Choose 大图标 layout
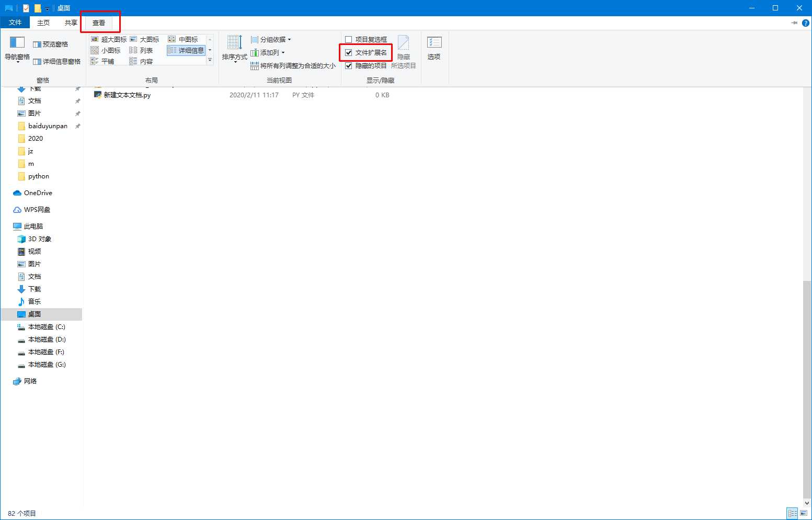Image resolution: width=812 pixels, height=520 pixels. click(x=144, y=39)
